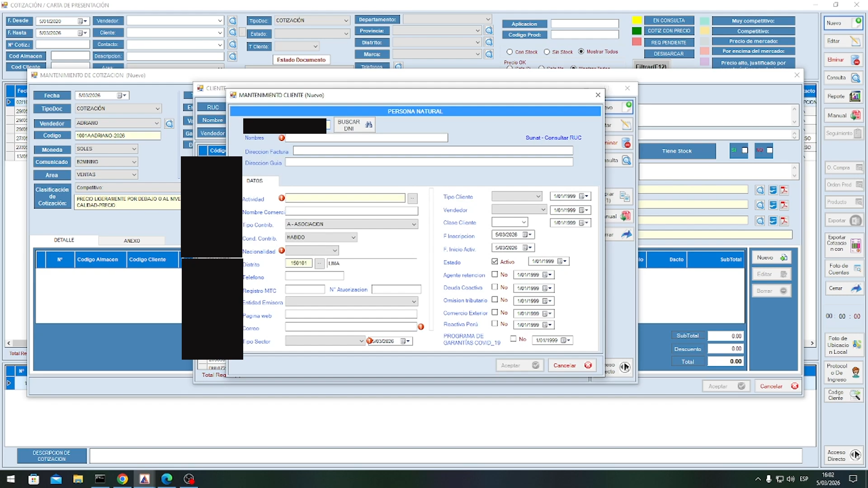Click the green COTIZ CON PRECIO swatch
Image resolution: width=868 pixels, height=488 pixels.
637,31
